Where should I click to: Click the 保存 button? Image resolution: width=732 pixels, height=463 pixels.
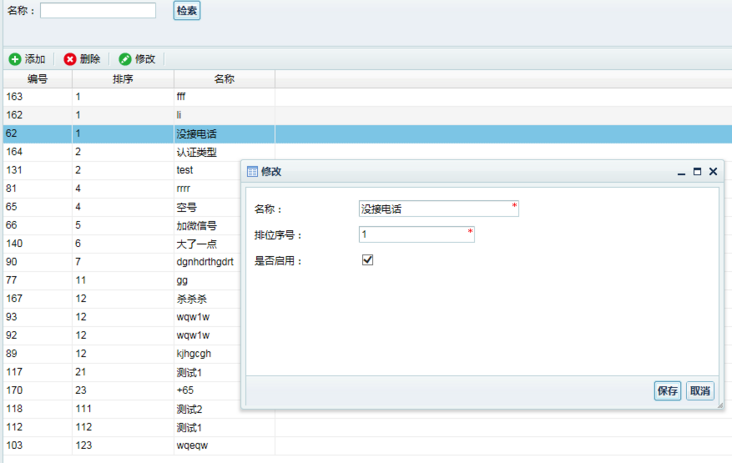[667, 391]
